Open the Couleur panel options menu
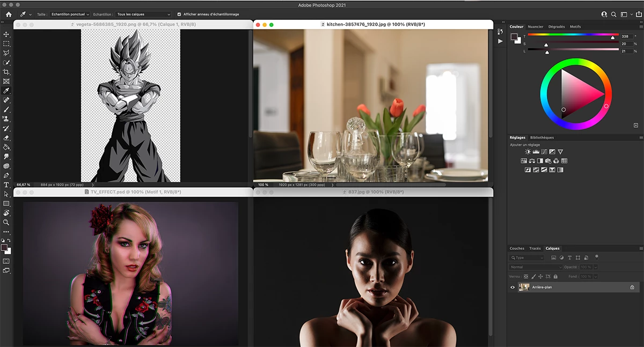Viewport: 644px width, 347px height. (x=641, y=26)
